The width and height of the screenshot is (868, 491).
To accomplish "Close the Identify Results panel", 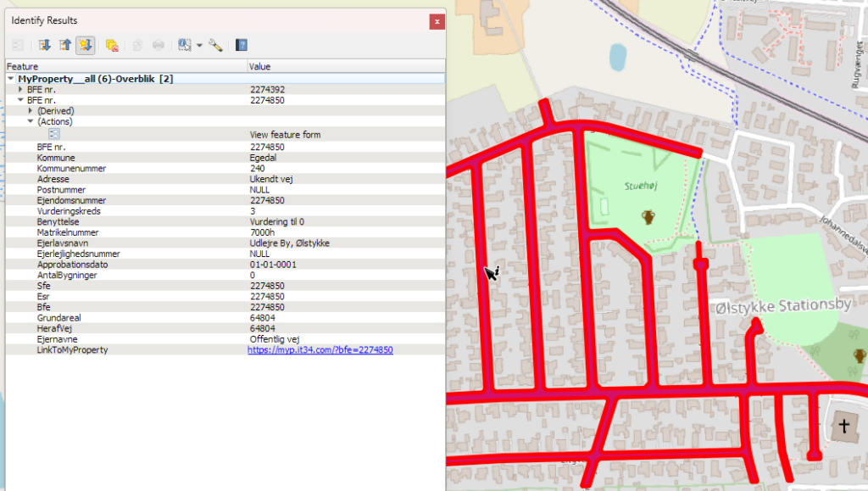I will (x=437, y=20).
